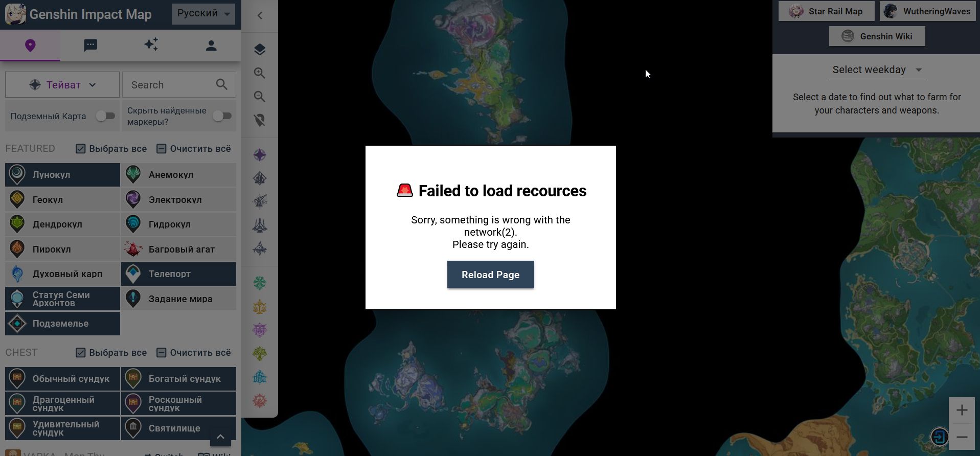
Task: Open the Genshin Wiki link
Action: coord(877,36)
